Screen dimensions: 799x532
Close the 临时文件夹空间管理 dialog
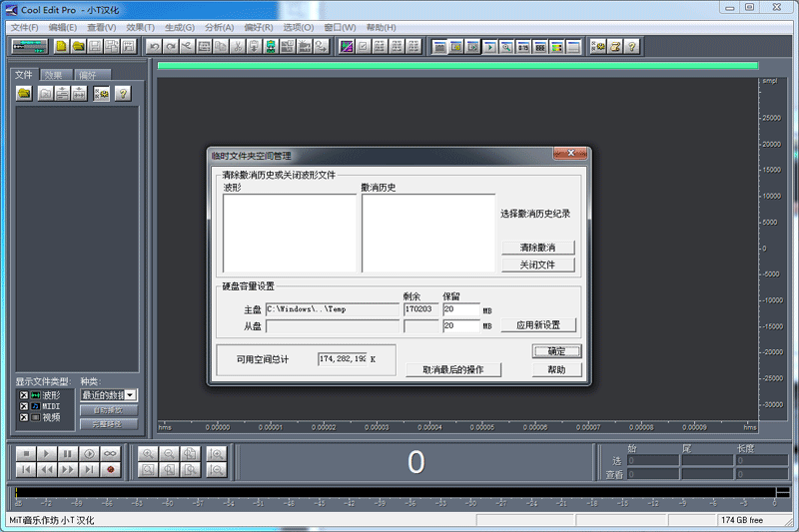tap(570, 153)
